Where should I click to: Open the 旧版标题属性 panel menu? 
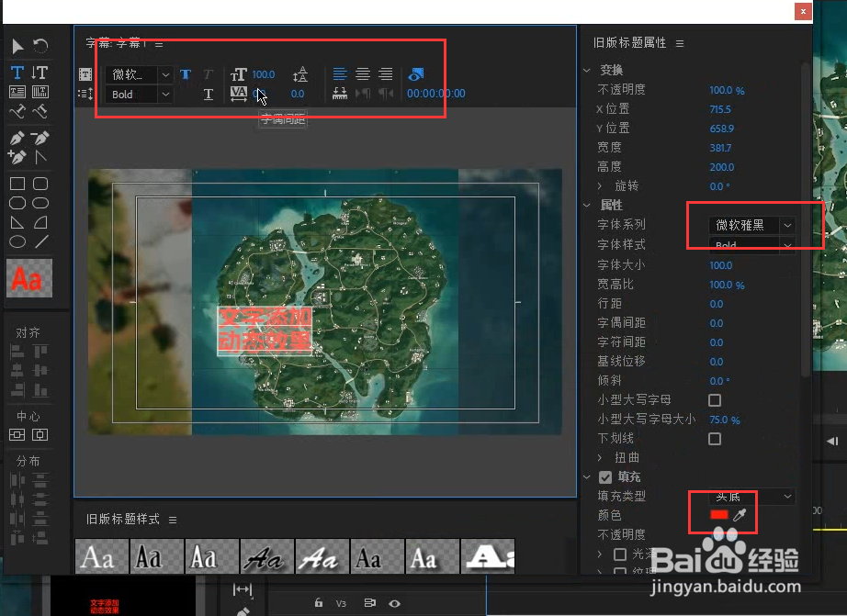tap(680, 43)
